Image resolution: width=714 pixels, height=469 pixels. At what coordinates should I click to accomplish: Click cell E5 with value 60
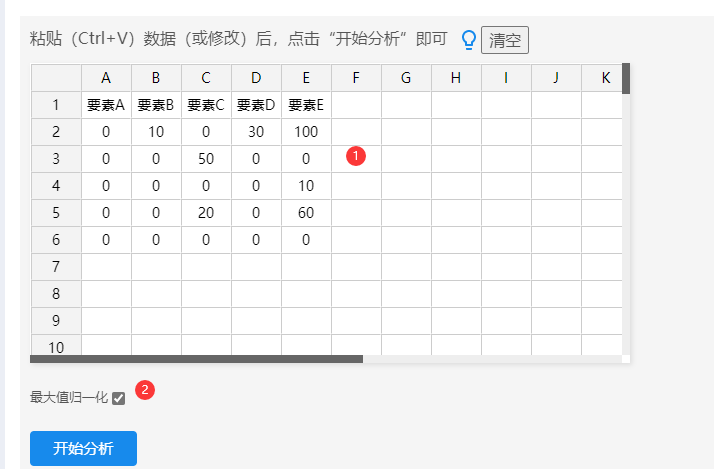point(306,213)
